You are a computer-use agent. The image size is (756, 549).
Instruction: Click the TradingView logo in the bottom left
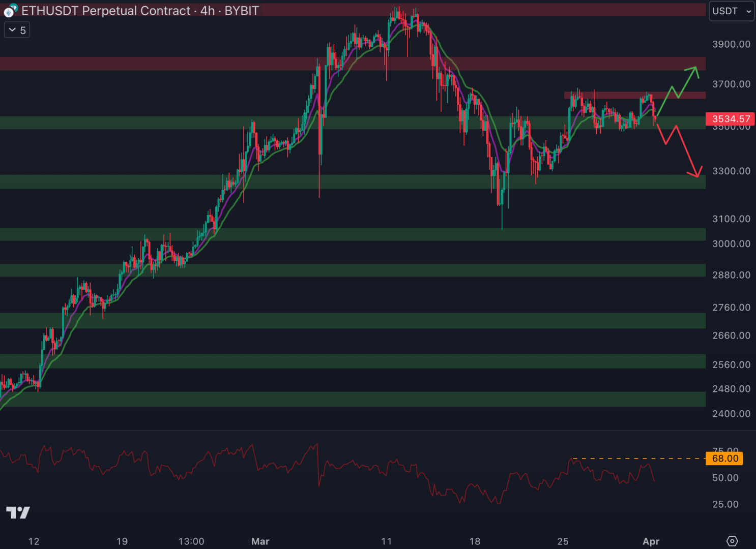coord(18,512)
